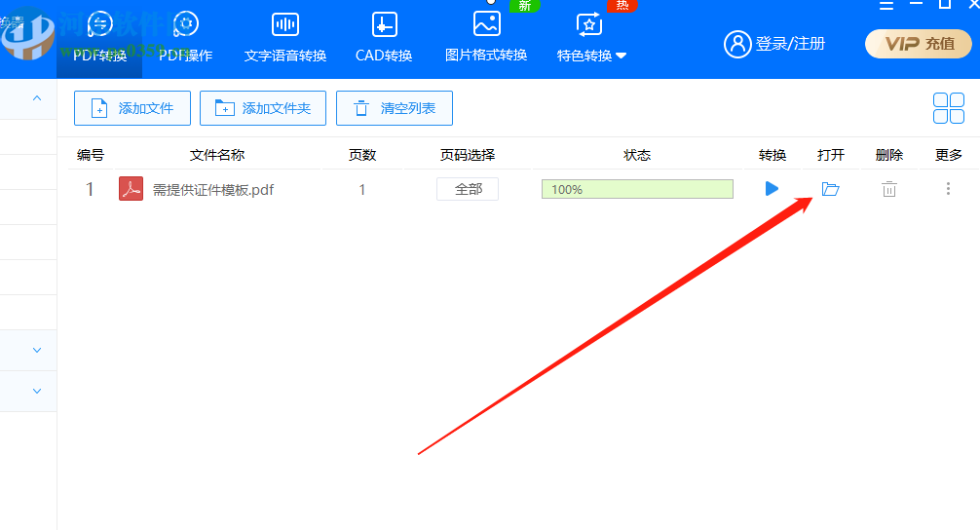The height and width of the screenshot is (530, 980).
Task: Click the 页码选择 column header
Action: [467, 155]
